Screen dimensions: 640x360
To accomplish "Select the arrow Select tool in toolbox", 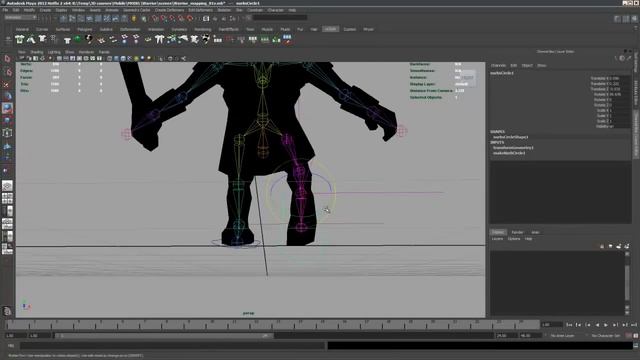I will click(7, 59).
